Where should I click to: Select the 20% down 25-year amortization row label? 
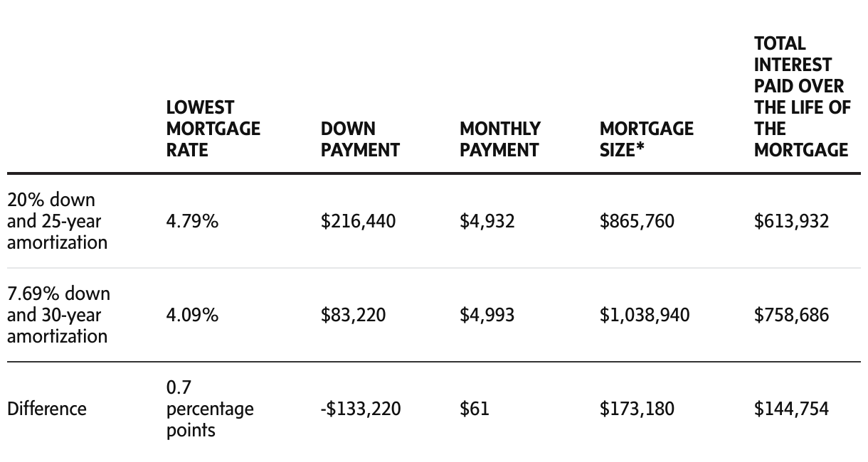point(57,221)
